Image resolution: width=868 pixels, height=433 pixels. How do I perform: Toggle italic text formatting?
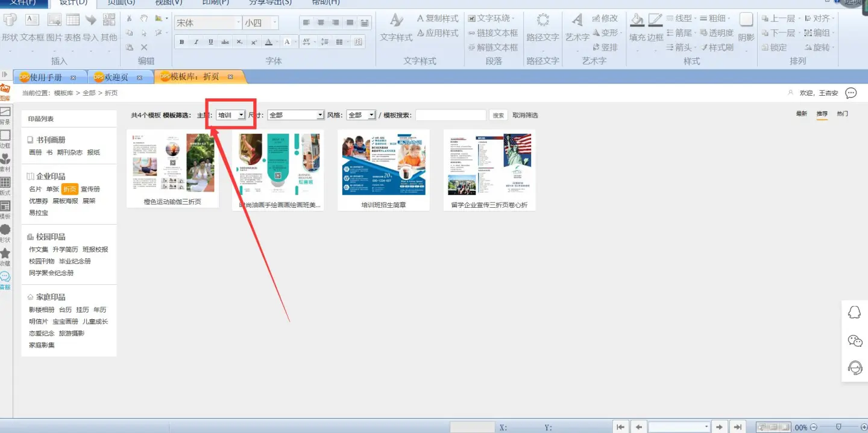[196, 42]
